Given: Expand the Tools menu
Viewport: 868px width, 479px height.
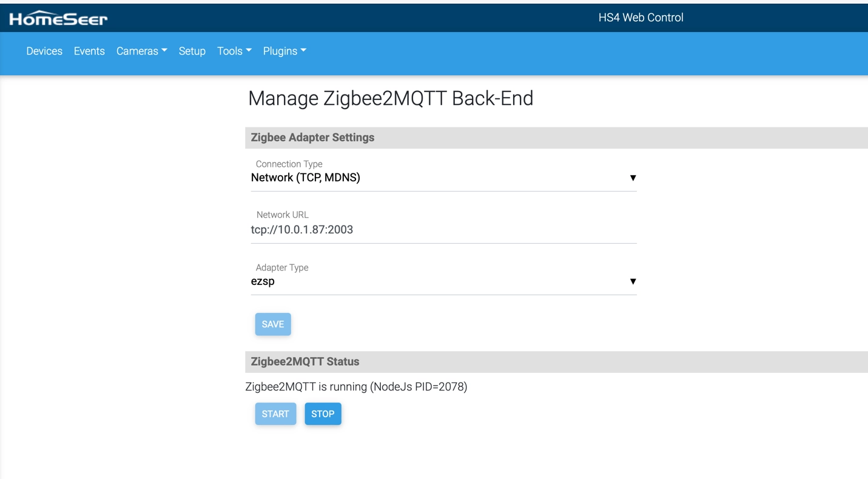Looking at the screenshot, I should pos(234,51).
